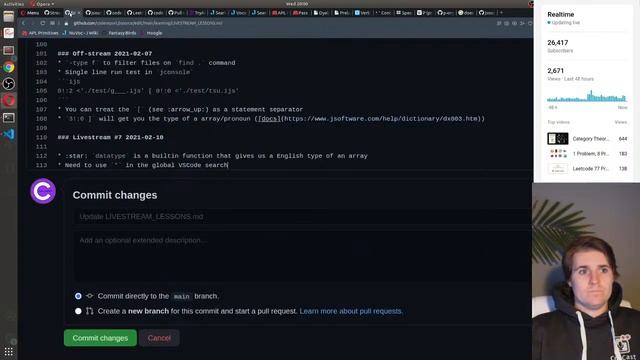Click the address bar URL
The height and width of the screenshot is (360, 640).
(148, 23)
